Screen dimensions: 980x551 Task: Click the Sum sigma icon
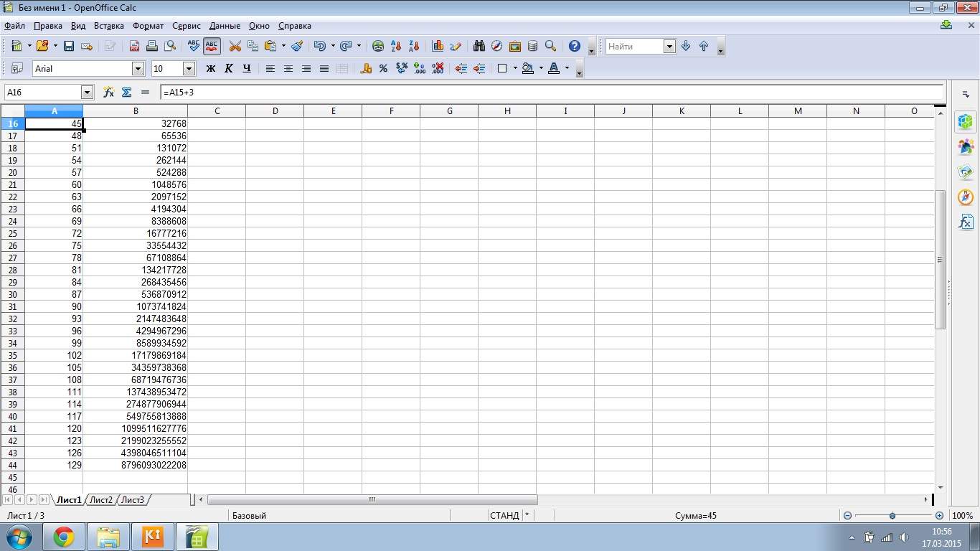[x=127, y=93]
